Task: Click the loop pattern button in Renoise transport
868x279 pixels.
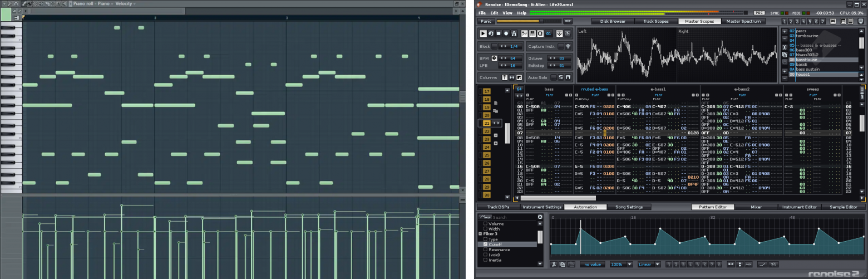Action: [491, 33]
